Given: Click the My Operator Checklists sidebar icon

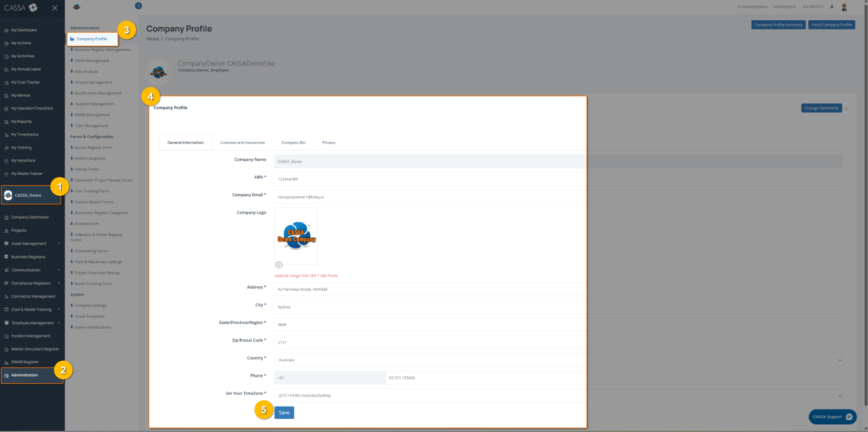Looking at the screenshot, I should [6, 108].
